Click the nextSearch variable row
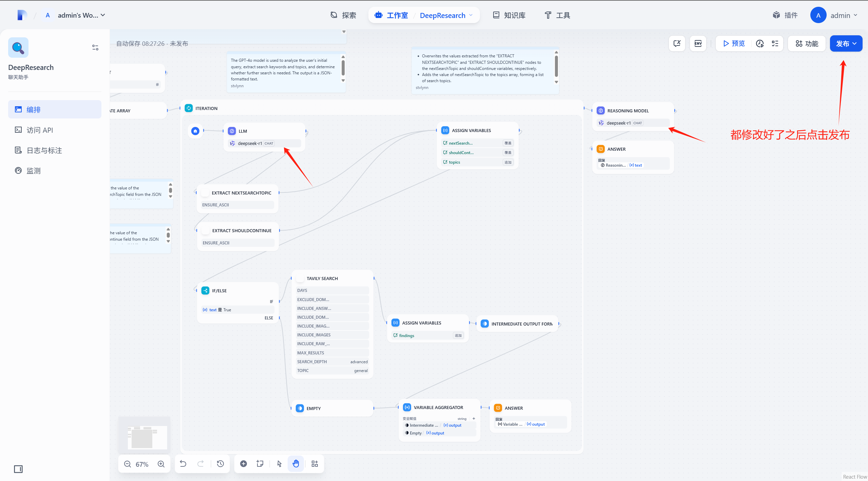The image size is (868, 481). (478, 143)
